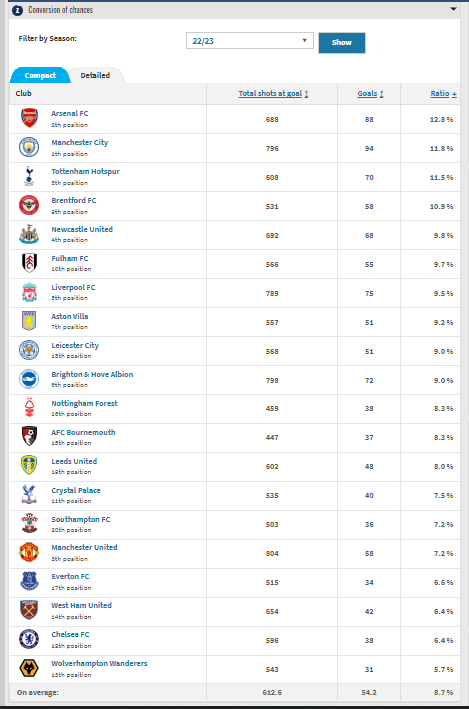Open the season filter dropdown 22/23

pyautogui.click(x=250, y=41)
